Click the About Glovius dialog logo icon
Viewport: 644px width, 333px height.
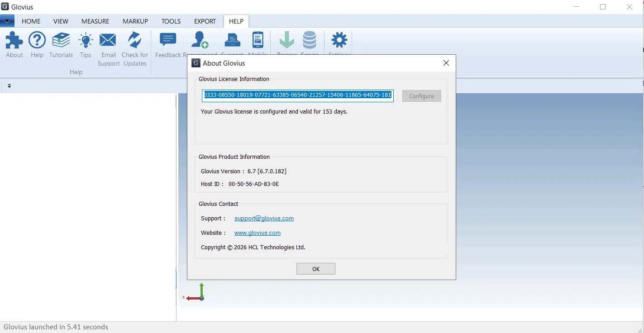click(196, 63)
